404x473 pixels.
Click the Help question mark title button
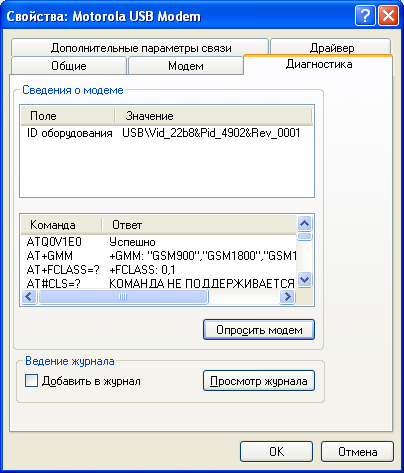[x=365, y=16]
